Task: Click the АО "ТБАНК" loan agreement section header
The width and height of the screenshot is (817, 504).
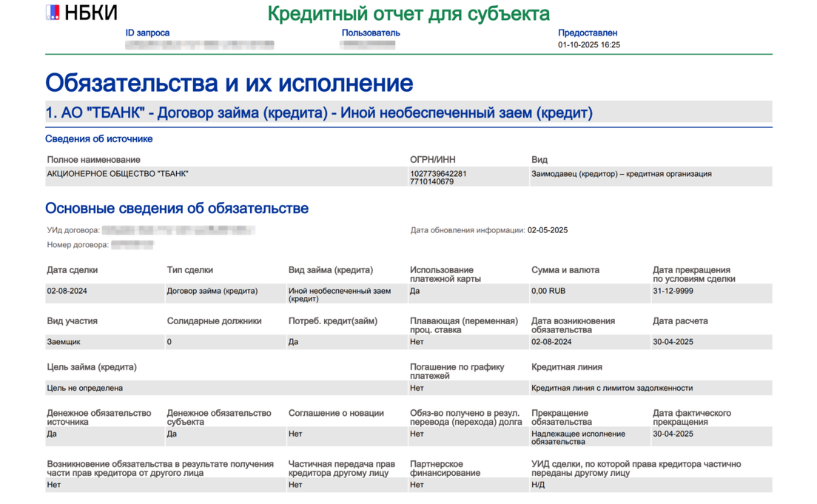Action: [319, 113]
